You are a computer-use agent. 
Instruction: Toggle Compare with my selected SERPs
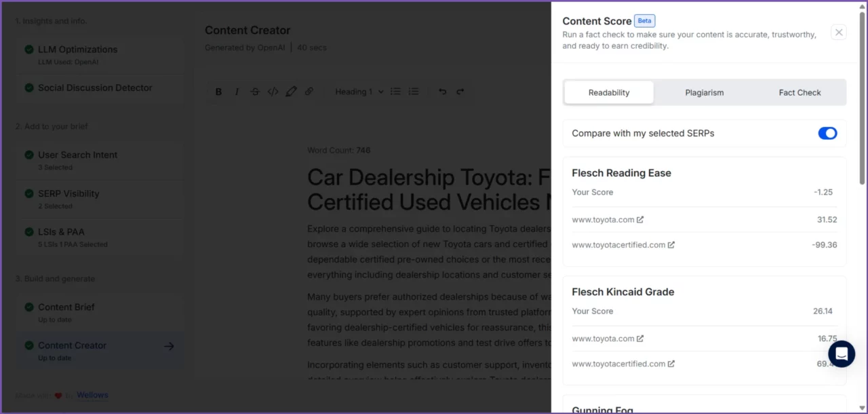(827, 134)
